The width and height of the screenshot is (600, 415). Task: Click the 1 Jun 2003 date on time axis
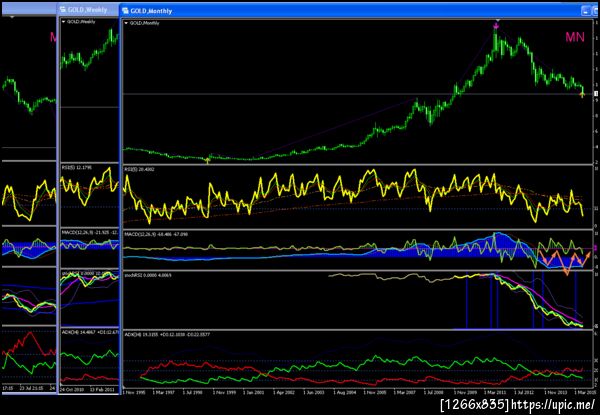tap(315, 392)
